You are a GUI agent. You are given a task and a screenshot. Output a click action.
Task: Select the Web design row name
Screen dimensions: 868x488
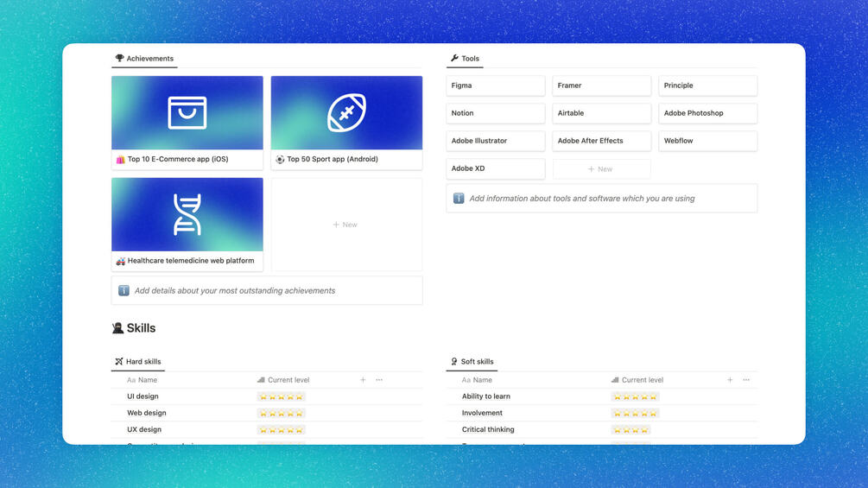pyautogui.click(x=147, y=413)
